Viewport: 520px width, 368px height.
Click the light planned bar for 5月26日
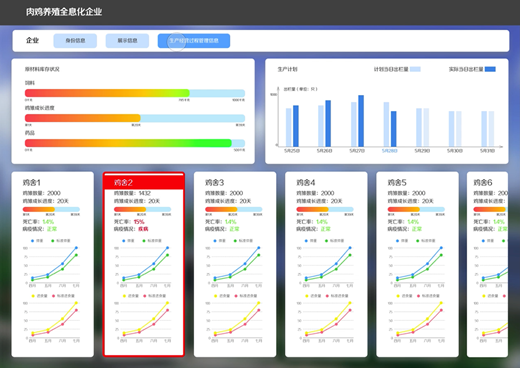click(321, 126)
